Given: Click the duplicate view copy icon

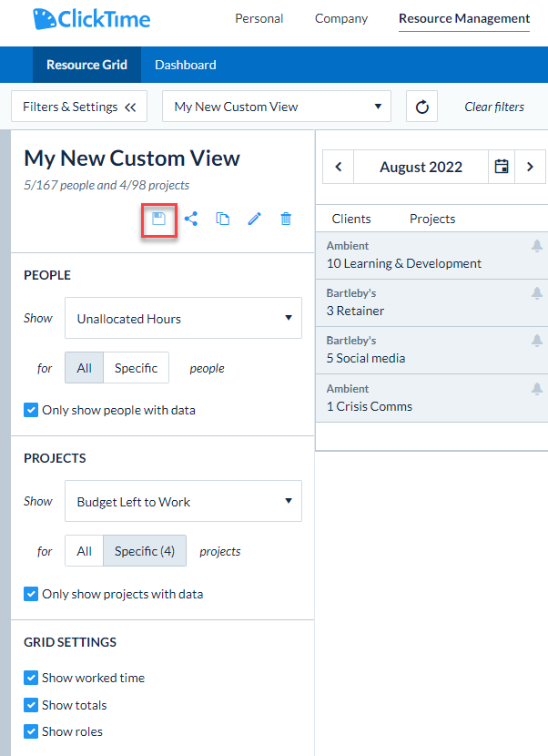Looking at the screenshot, I should point(222,219).
